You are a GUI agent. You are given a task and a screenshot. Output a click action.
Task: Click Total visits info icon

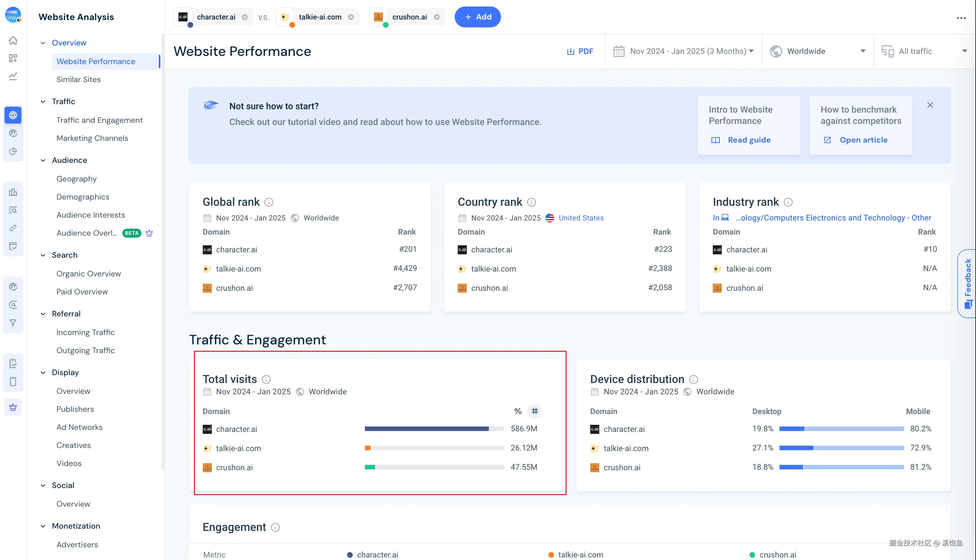pyautogui.click(x=266, y=379)
